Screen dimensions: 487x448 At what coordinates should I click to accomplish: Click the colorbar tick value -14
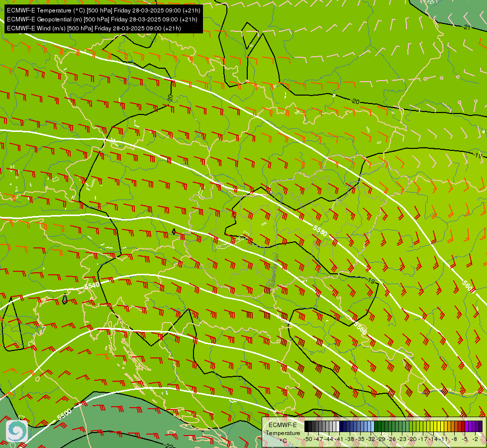tap(433, 439)
